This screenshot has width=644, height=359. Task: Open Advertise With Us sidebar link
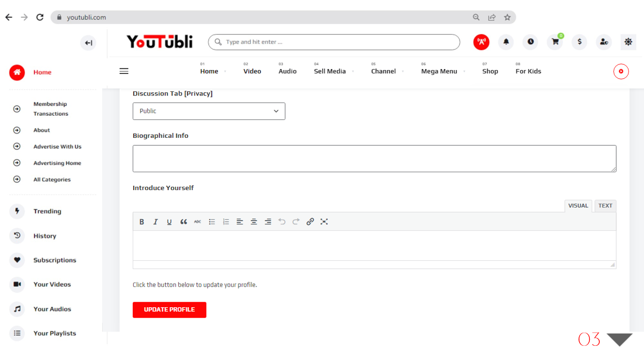coord(57,147)
